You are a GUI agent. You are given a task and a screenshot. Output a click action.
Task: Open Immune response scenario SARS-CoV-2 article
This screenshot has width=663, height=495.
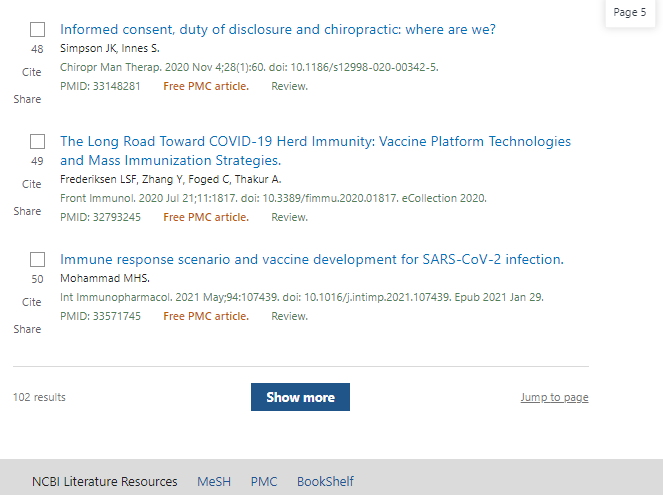click(312, 259)
